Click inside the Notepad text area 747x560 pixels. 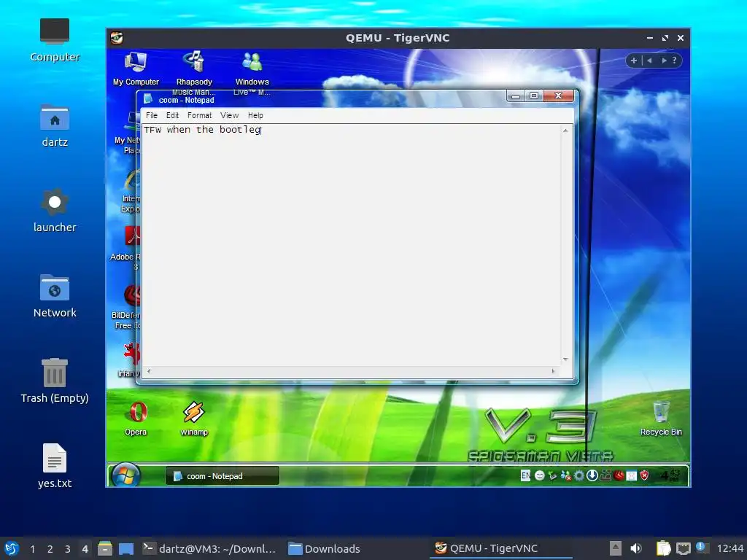(352, 245)
